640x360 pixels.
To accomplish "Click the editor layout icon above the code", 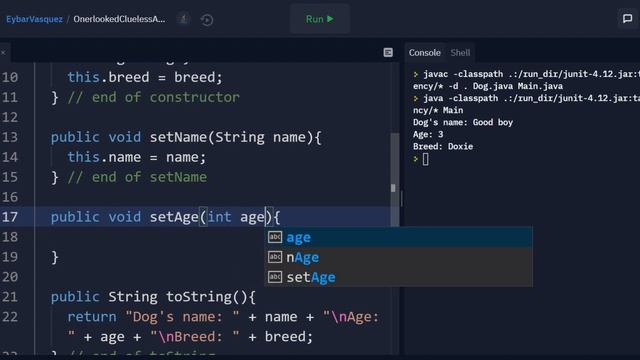I will coord(388,52).
